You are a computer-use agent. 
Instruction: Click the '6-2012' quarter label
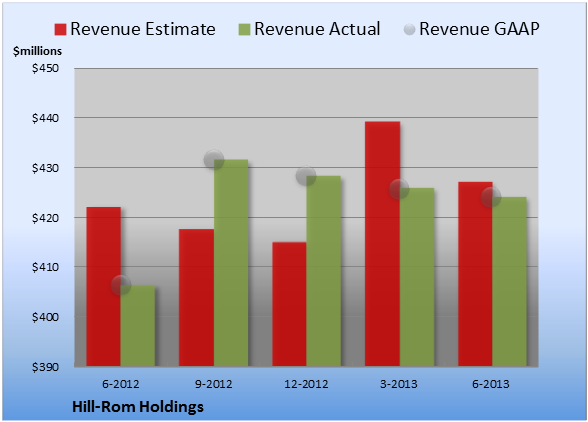click(121, 384)
